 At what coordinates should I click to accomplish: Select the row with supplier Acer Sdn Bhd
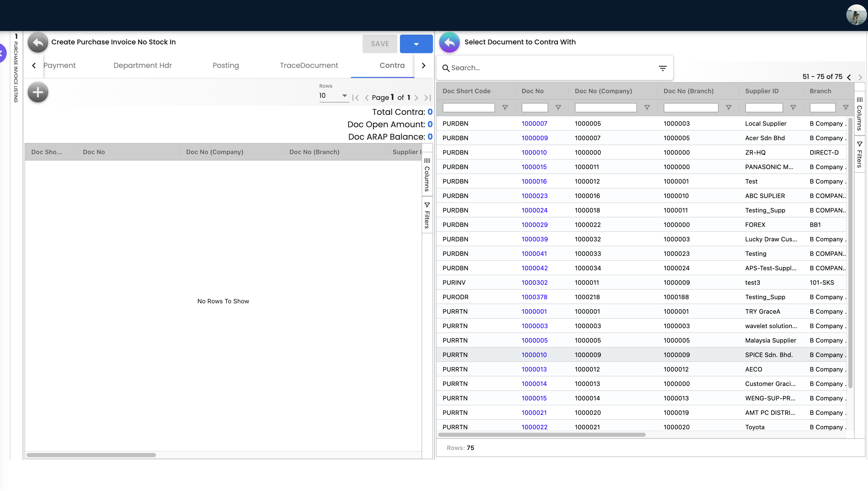tap(641, 138)
